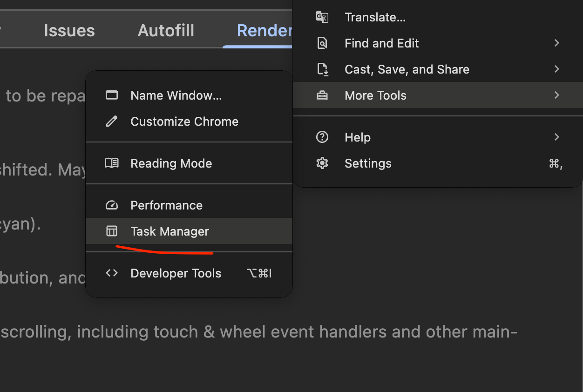
Task: Click the Name Window rectangle icon
Action: (112, 95)
